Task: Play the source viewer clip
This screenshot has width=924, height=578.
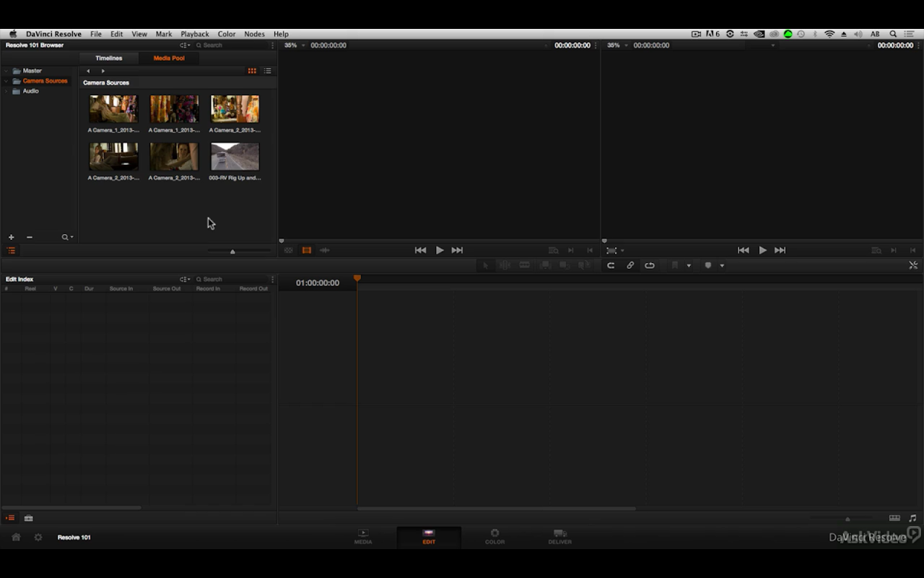Action: pos(439,250)
